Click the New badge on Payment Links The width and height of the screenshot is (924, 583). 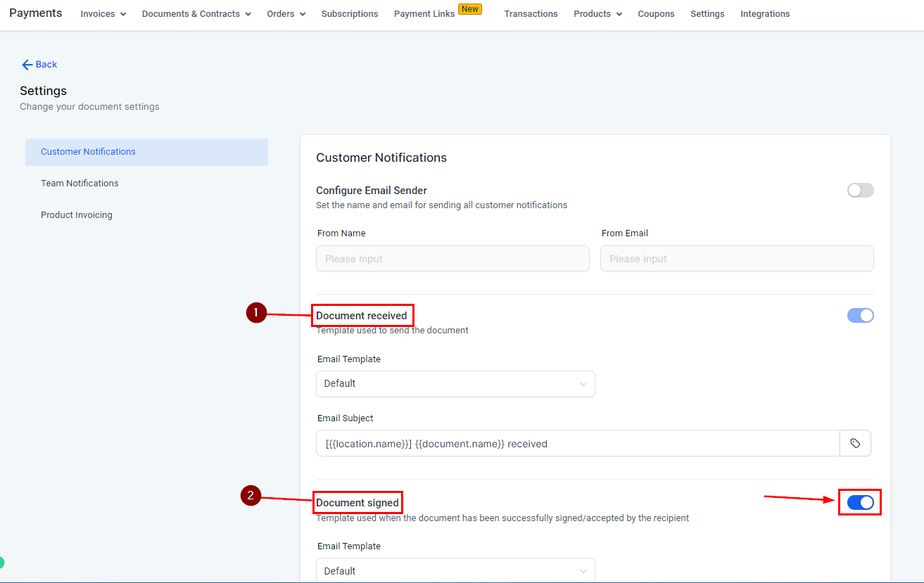pyautogui.click(x=470, y=9)
